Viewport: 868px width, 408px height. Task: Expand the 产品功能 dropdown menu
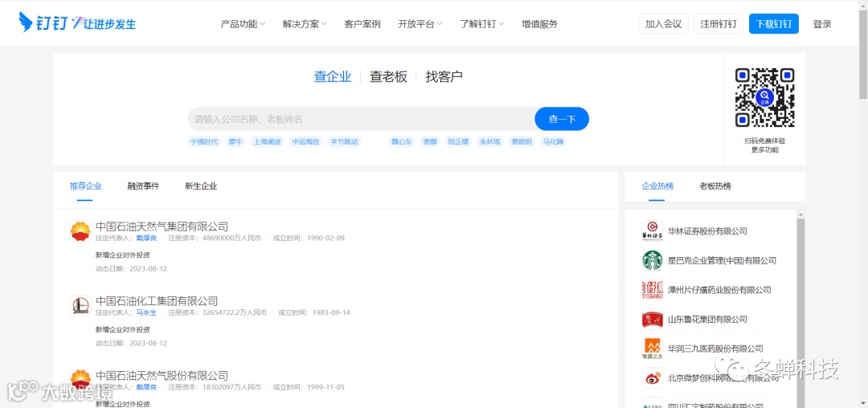(243, 24)
